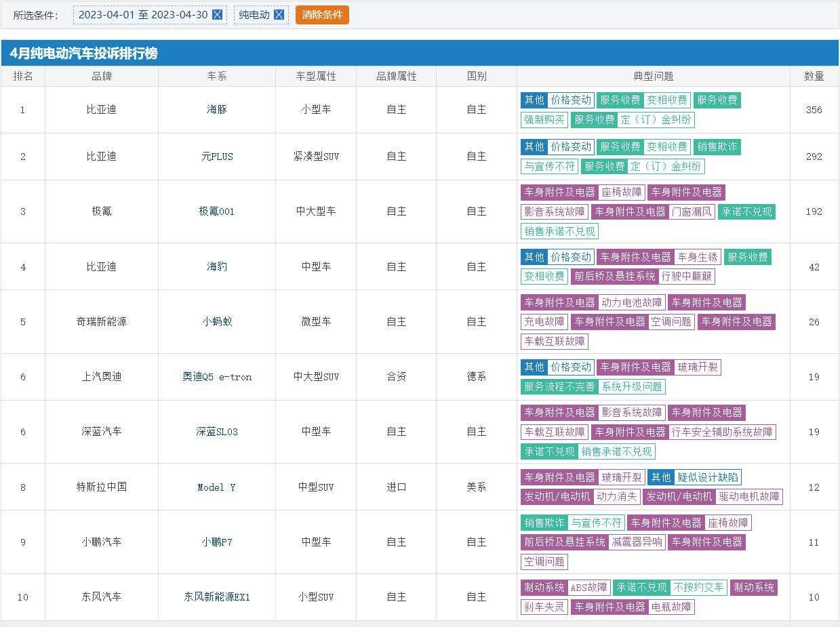The image size is (840, 627).
Task: Open the 深蓝SL03 car series link
Action: click(x=217, y=432)
